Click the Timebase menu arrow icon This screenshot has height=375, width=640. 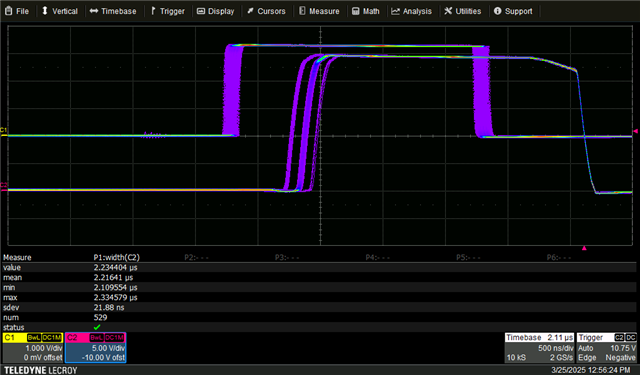click(x=94, y=11)
